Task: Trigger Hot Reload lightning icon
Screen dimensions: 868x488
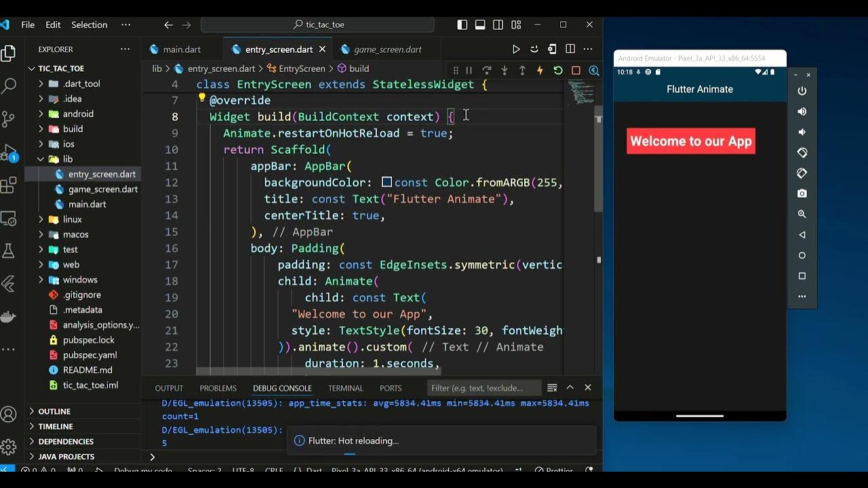Action: click(x=540, y=70)
